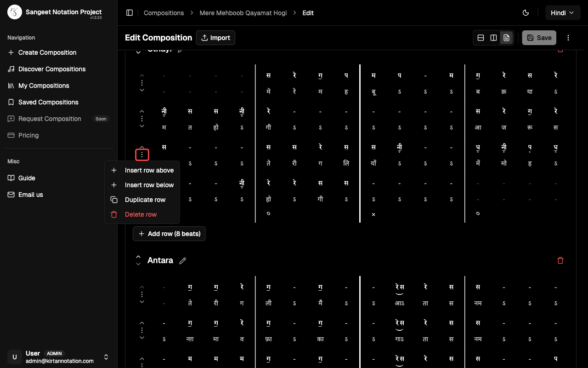Switch to horizontal split layout view
The image size is (588, 368).
[481, 37]
